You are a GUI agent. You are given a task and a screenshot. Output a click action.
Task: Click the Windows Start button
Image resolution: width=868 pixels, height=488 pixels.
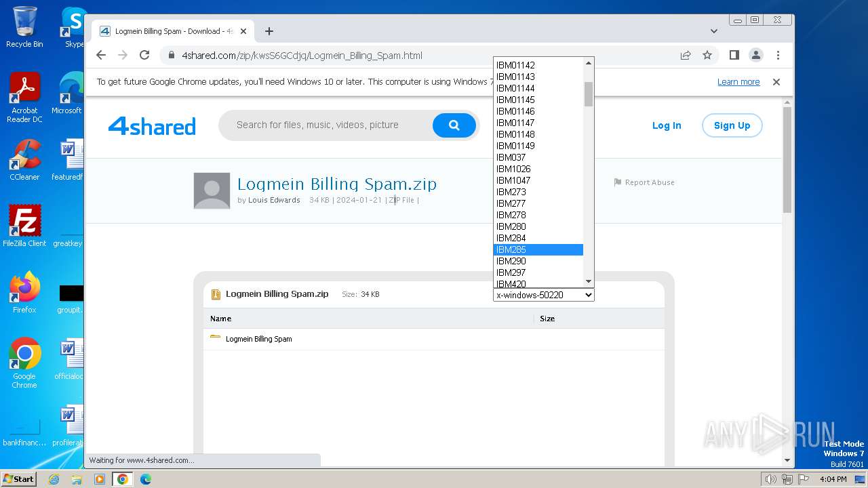[19, 479]
